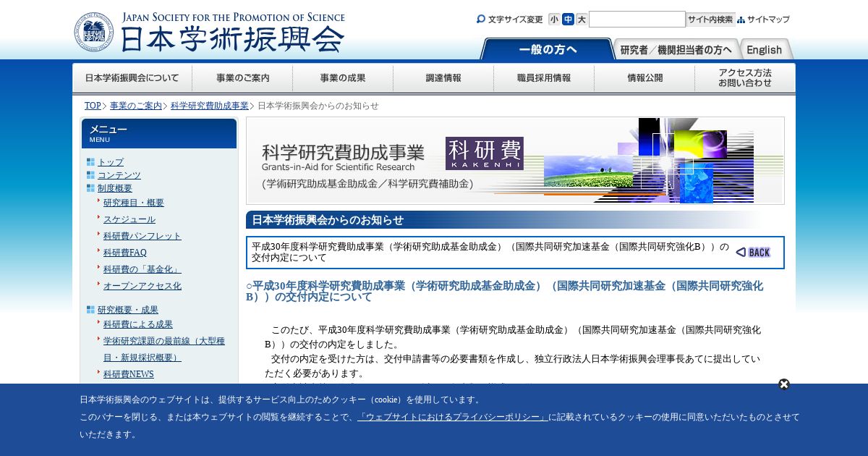This screenshot has width=868, height=456.
Task: Switch to the 一般の方へ tab
Action: click(548, 49)
